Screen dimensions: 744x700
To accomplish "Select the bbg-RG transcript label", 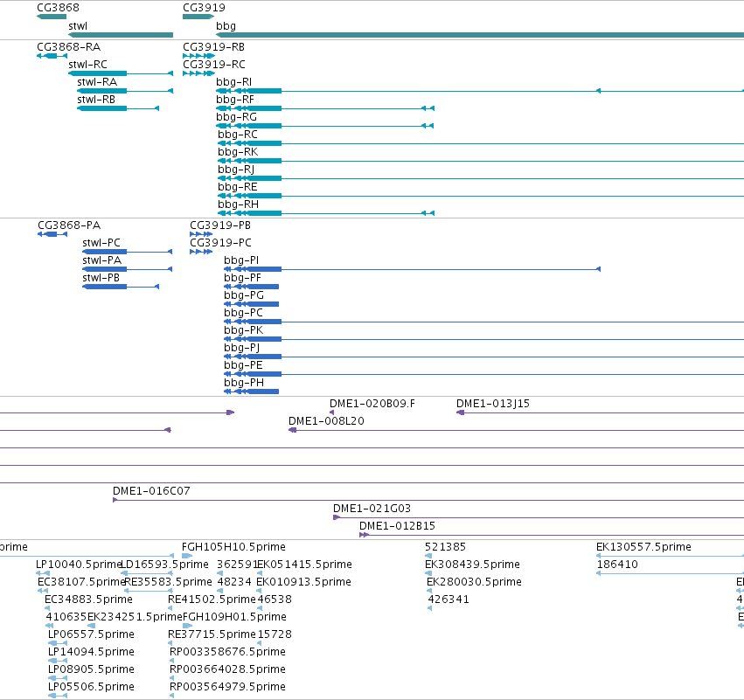I will point(236,117).
